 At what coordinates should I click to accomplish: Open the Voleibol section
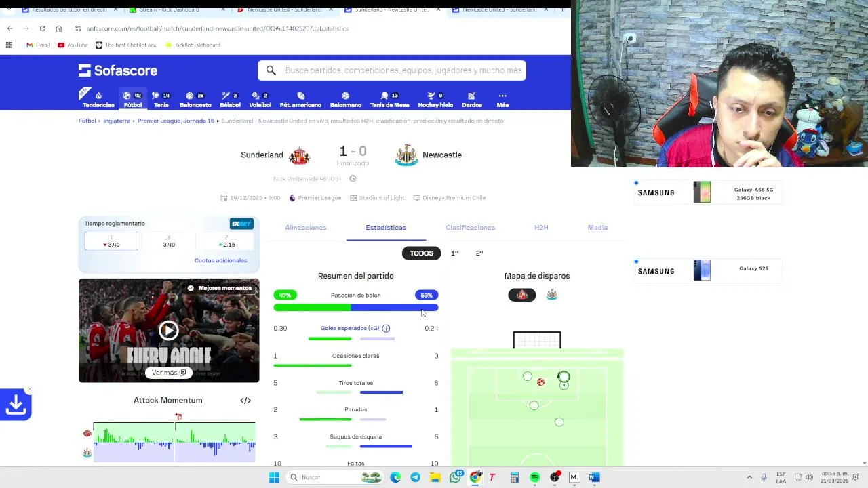pos(260,100)
